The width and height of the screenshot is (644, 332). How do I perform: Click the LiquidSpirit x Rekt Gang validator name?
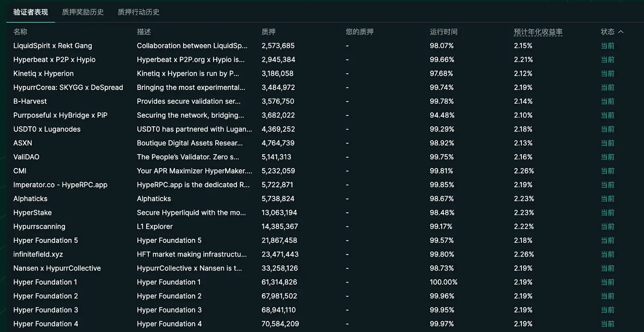[52, 46]
